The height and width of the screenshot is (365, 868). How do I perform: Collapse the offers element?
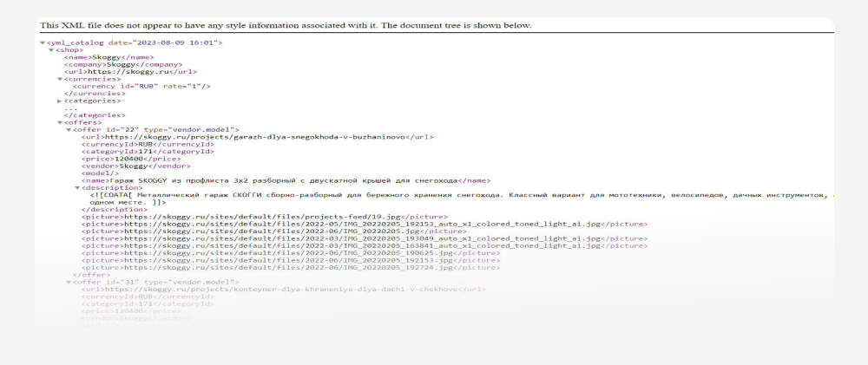pyautogui.click(x=61, y=123)
